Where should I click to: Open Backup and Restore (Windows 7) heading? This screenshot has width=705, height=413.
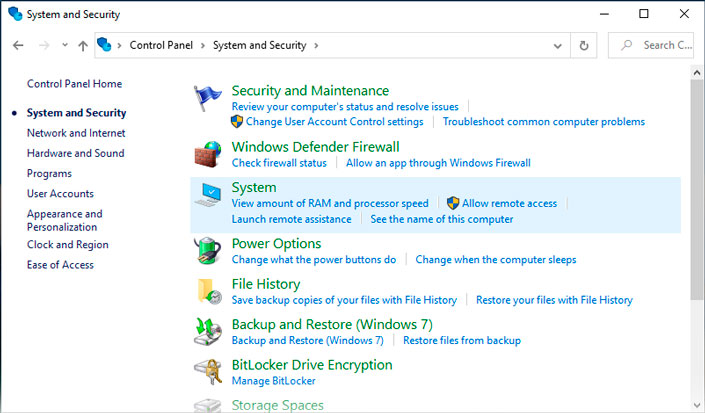pyautogui.click(x=332, y=324)
